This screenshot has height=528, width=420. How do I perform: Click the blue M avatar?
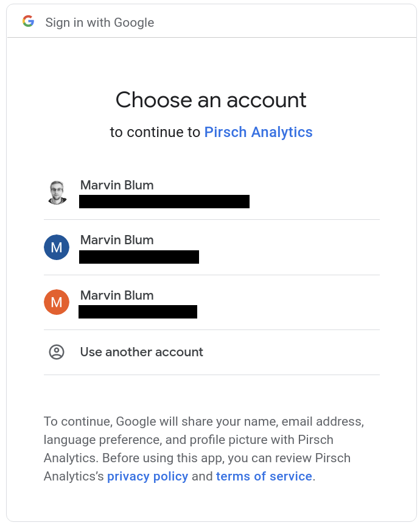click(x=57, y=247)
